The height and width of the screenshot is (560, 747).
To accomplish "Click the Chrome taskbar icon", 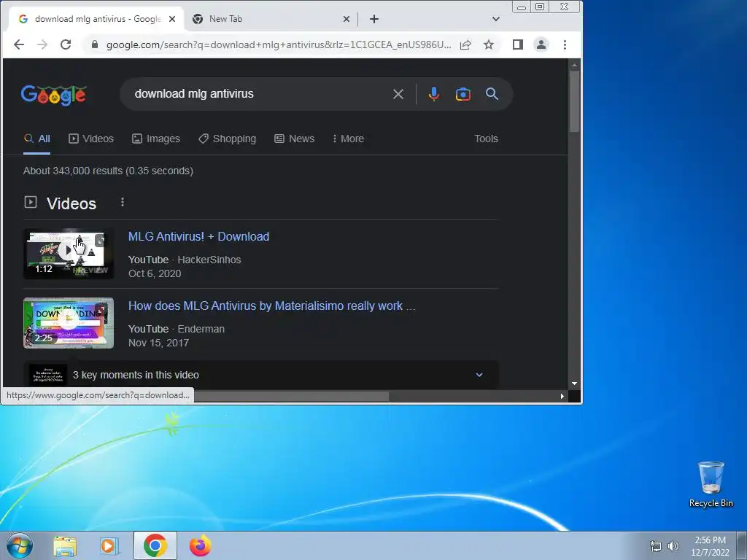I will click(x=155, y=545).
